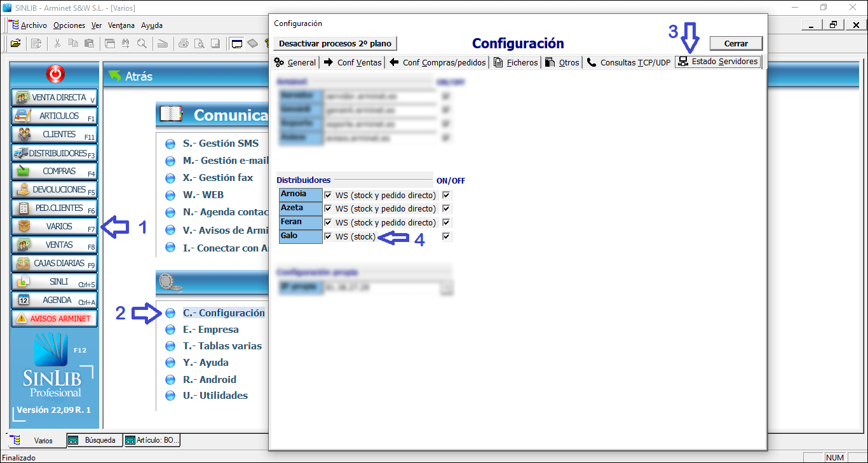Open CLIENTES module in the sidebar
The image size is (868, 463).
pyautogui.click(x=55, y=134)
